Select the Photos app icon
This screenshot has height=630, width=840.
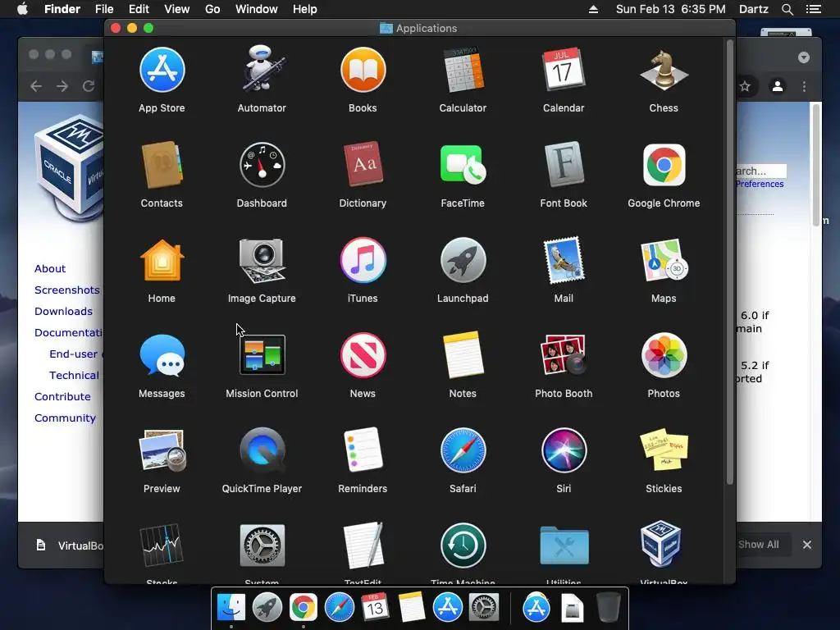point(664,355)
